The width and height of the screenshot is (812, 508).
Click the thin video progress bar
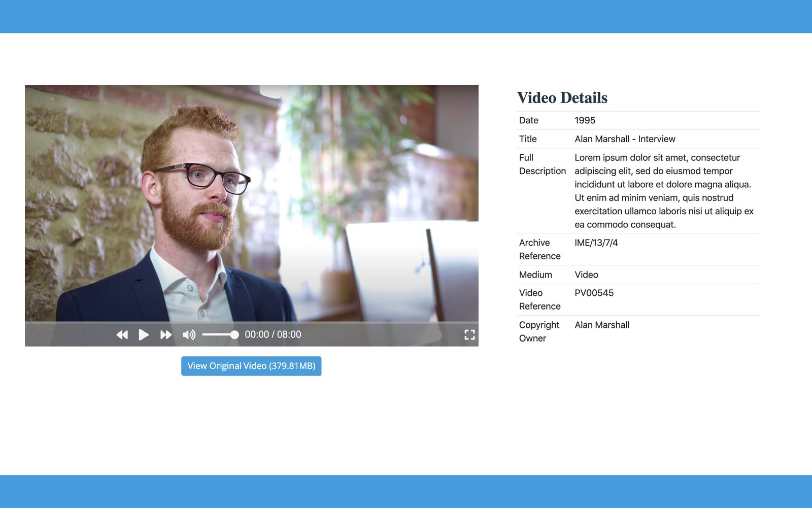tap(251, 322)
